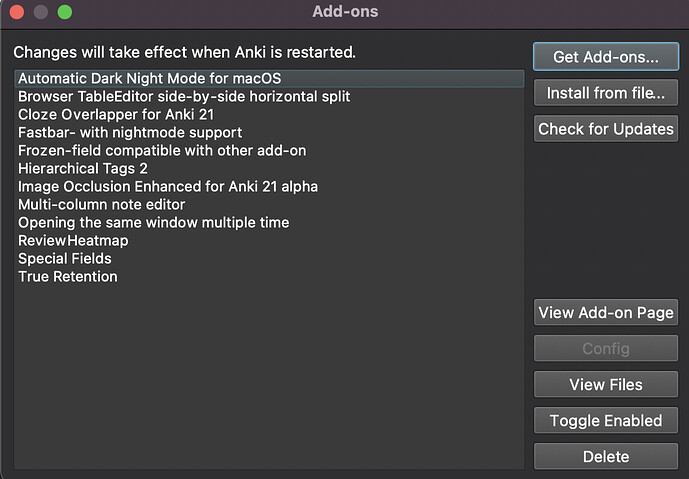Select Multi-column note editor add-on
The height and width of the screenshot is (479, 689).
tap(269, 204)
